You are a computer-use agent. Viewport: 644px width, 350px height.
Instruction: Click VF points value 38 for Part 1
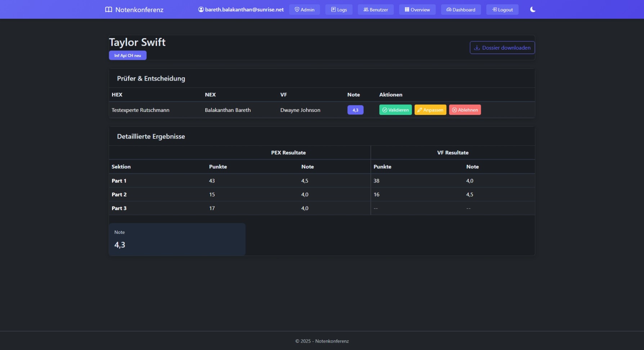pyautogui.click(x=376, y=181)
